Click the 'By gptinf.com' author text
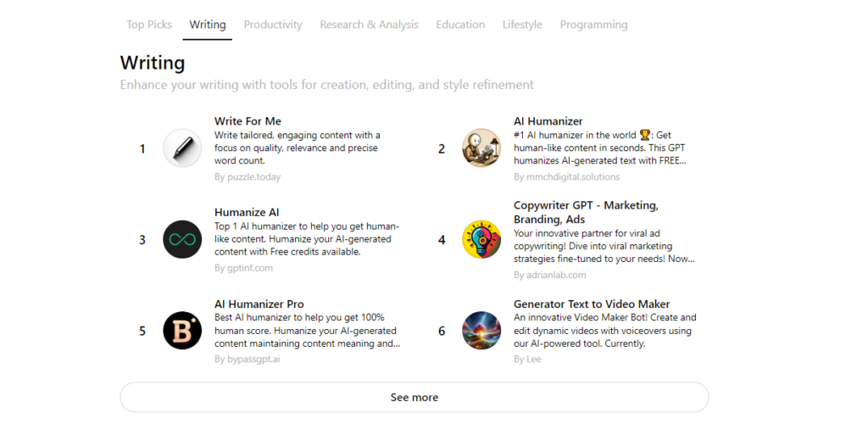The width and height of the screenshot is (868, 435). [x=243, y=268]
